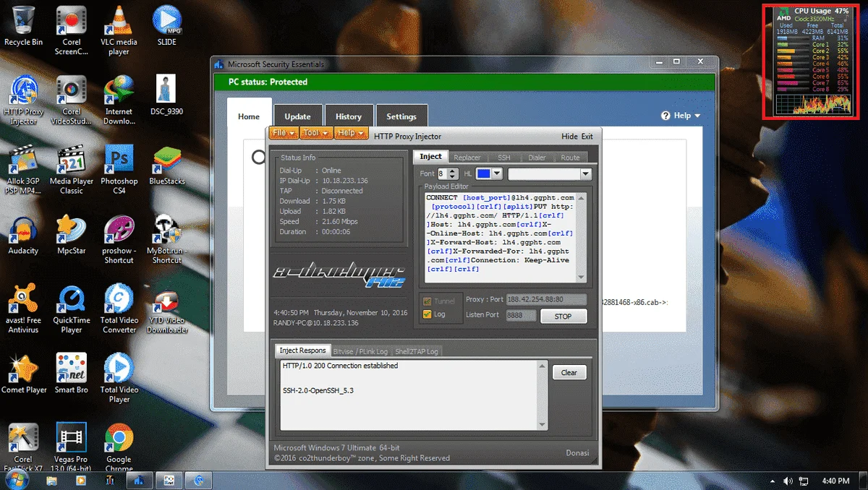868x490 pixels.
Task: Switch to the Bitvise / PLink Log tab
Action: click(360, 351)
